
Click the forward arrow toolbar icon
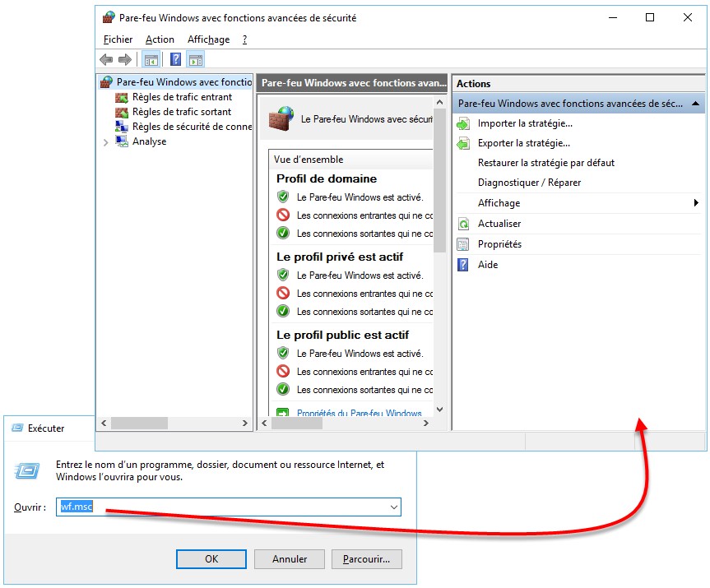pos(125,59)
